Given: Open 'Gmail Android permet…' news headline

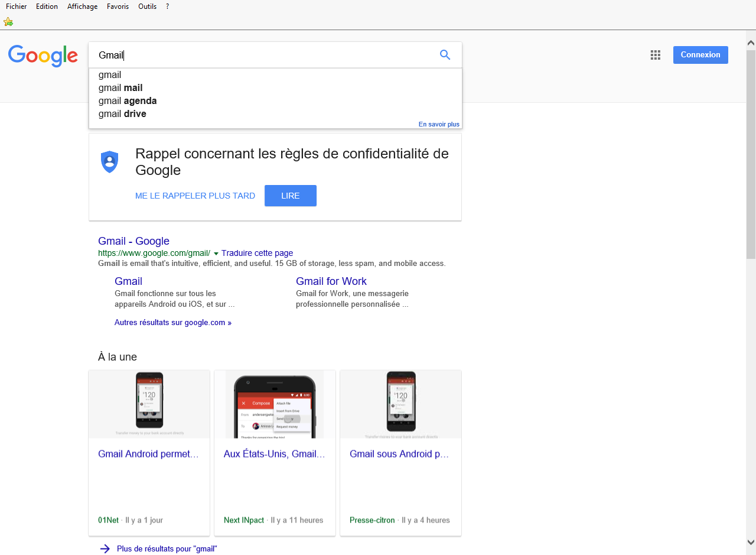Looking at the screenshot, I should [x=148, y=454].
